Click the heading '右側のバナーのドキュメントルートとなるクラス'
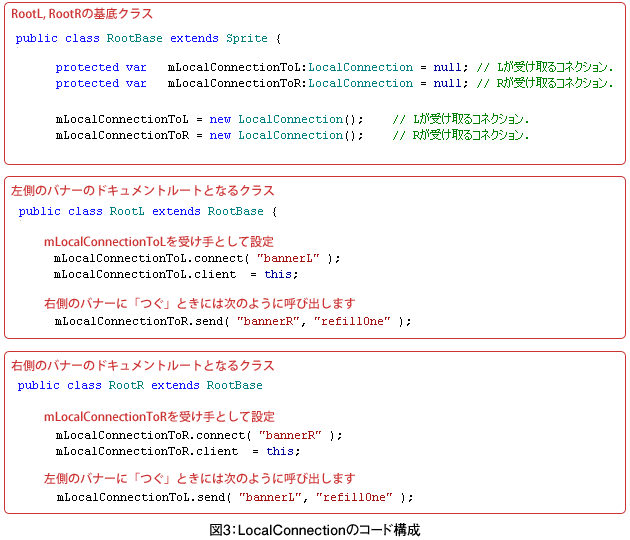630x540 pixels. pyautogui.click(x=143, y=366)
